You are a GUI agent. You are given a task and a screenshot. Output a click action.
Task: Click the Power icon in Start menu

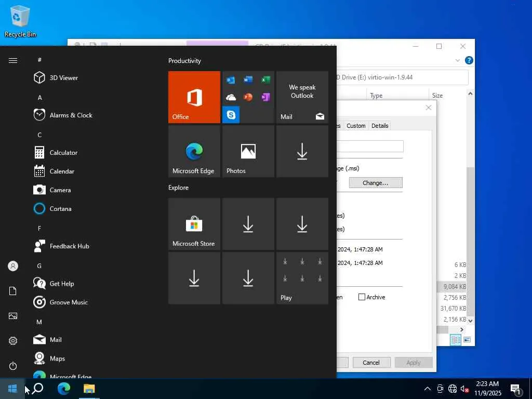point(13,366)
